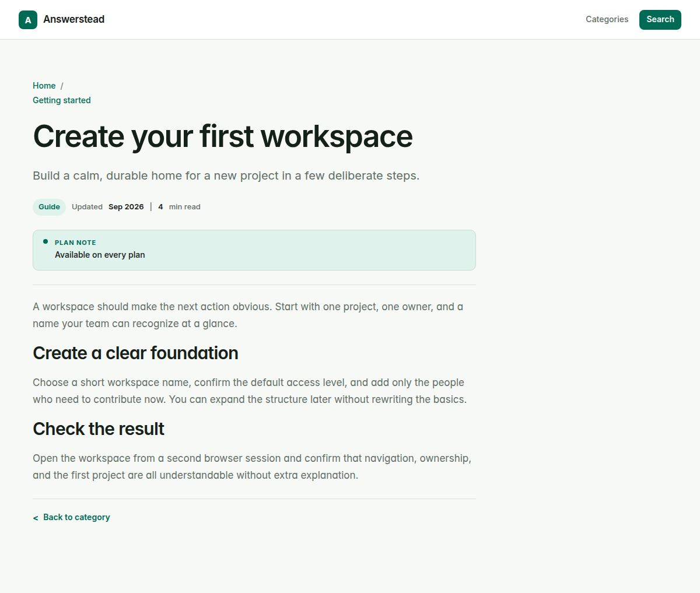The width and height of the screenshot is (700, 593).
Task: Select the 'Create your first workspace' heading
Action: pyautogui.click(x=223, y=136)
